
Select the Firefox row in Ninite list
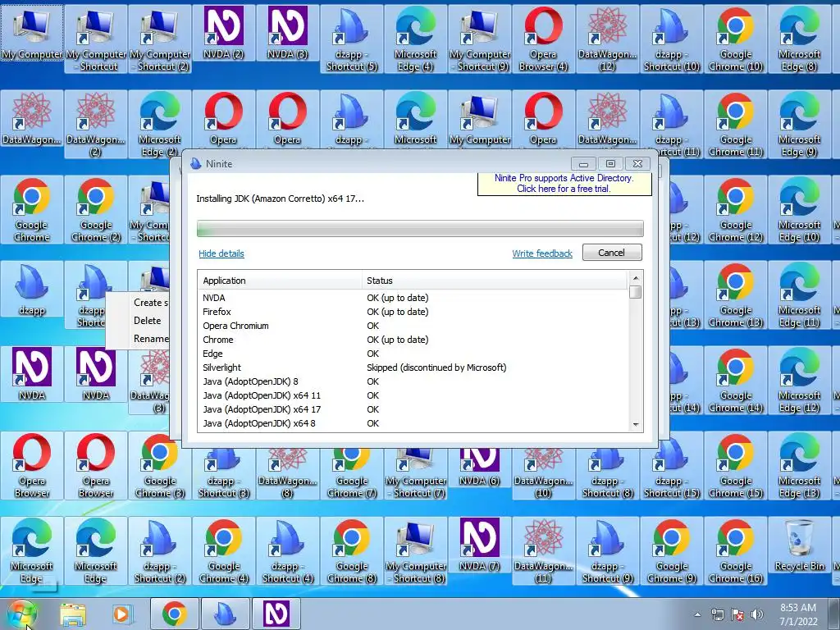tap(413, 312)
